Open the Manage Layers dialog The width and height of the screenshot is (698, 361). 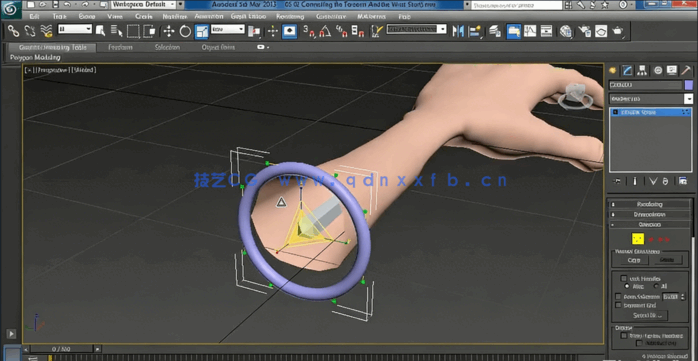click(x=495, y=31)
